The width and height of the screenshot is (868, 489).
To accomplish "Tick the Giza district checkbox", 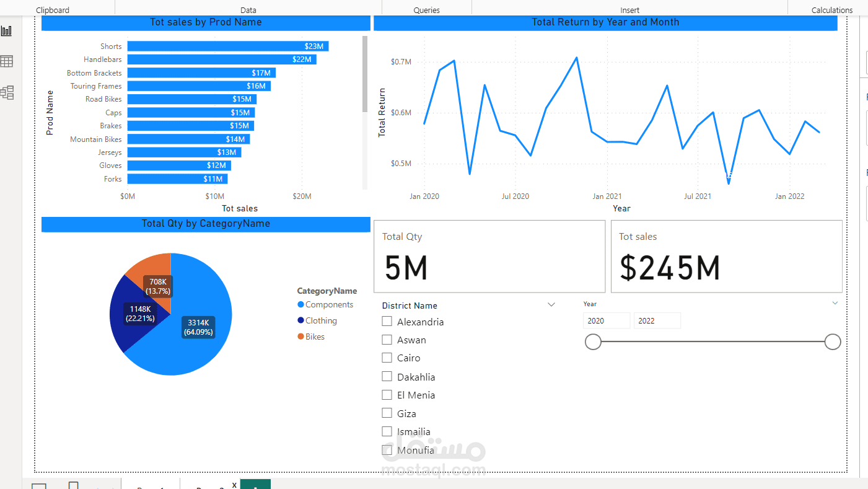I will point(387,413).
